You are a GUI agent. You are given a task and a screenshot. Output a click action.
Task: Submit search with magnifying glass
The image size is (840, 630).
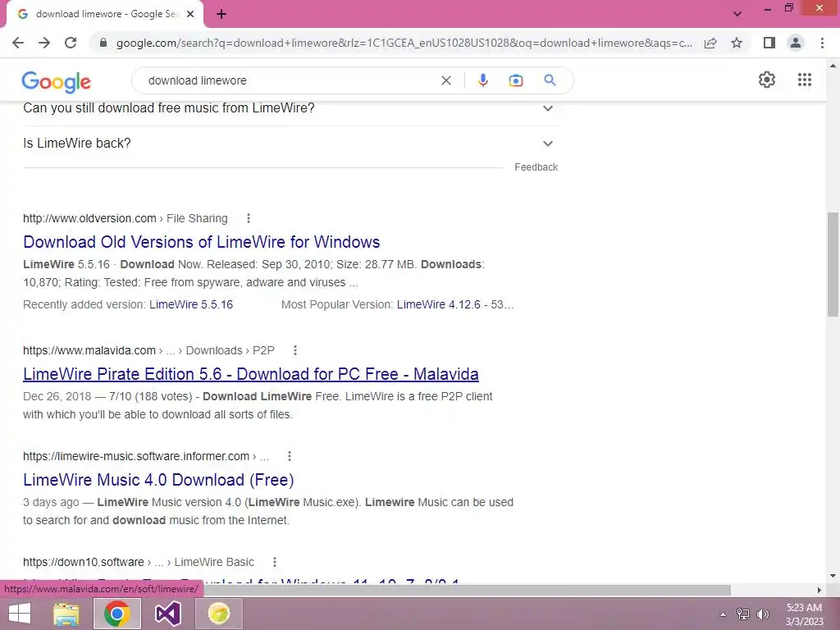coord(550,80)
